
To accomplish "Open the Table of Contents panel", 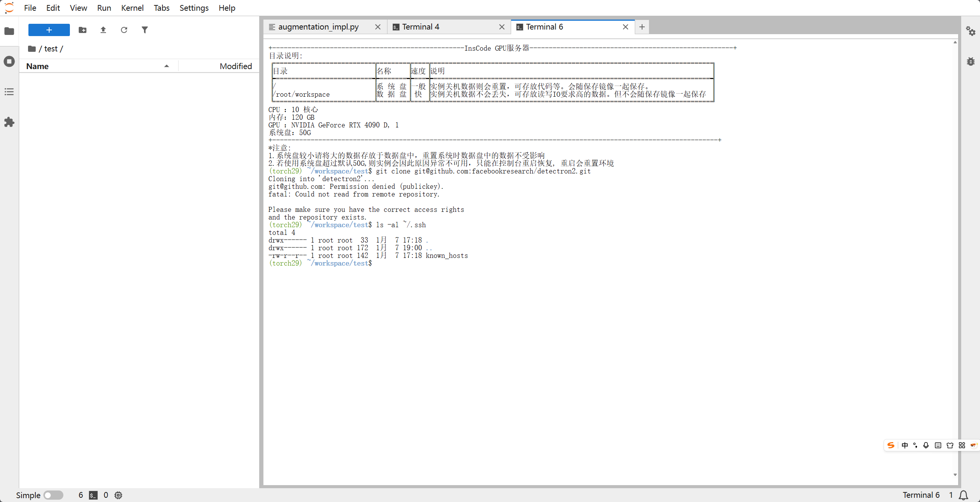I will pos(9,92).
